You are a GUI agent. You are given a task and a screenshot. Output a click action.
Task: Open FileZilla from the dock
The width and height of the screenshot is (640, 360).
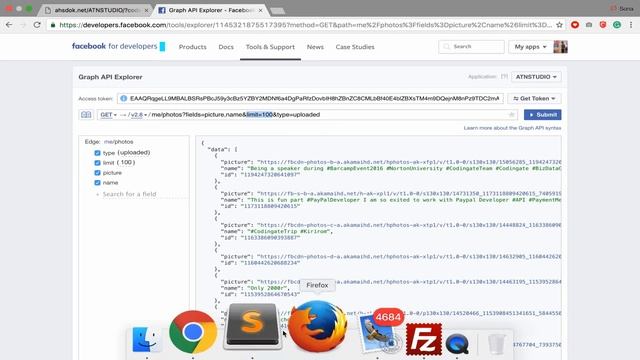click(424, 339)
